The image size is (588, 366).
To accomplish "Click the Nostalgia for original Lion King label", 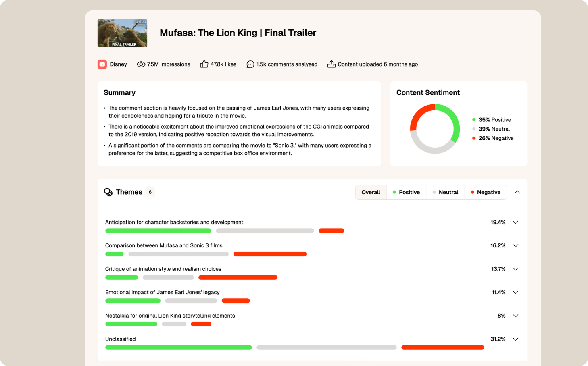I will (x=170, y=316).
